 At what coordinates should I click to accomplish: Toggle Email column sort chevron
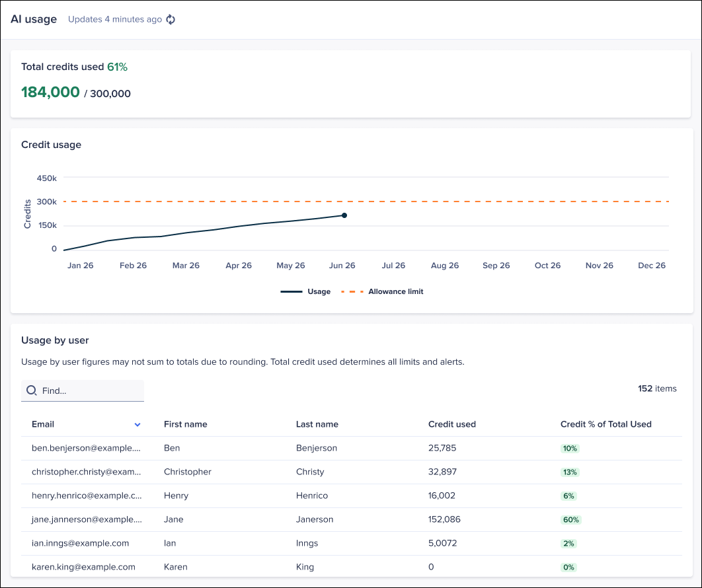point(137,425)
